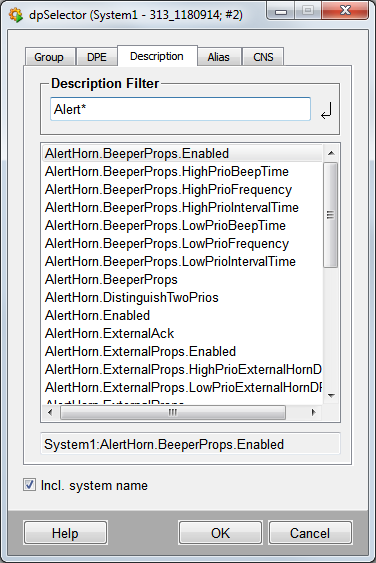This screenshot has height=563, width=376.
Task: Open Help for the selector
Action: tap(65, 533)
